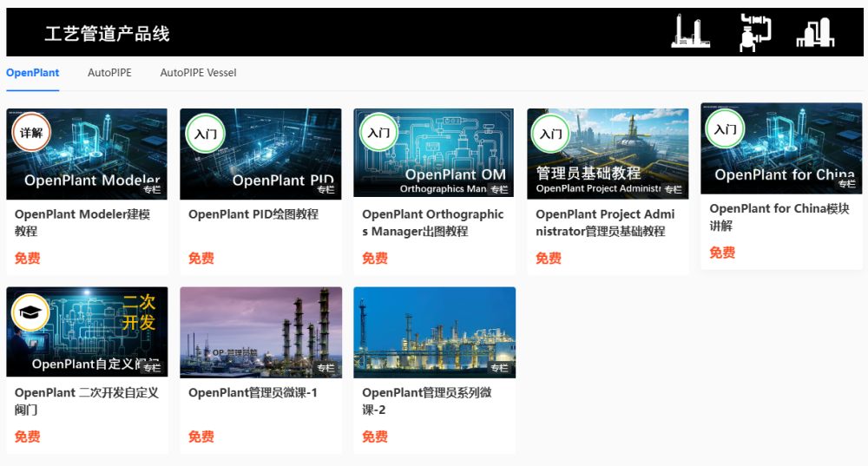Click the OpenPlant管理员微课-1 thumbnail image
Screen dimensions: 868x466
pos(260,332)
